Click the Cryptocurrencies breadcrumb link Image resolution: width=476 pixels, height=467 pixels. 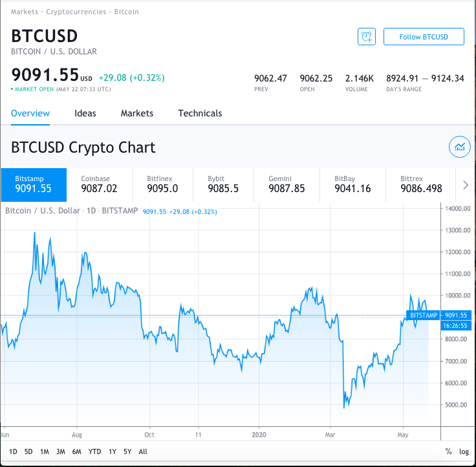pos(76,12)
